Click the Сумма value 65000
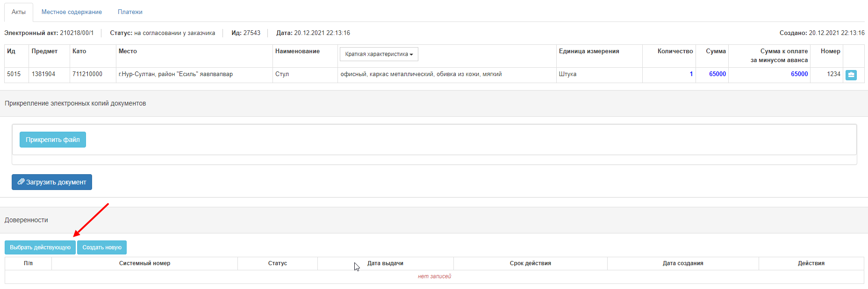 pos(717,74)
